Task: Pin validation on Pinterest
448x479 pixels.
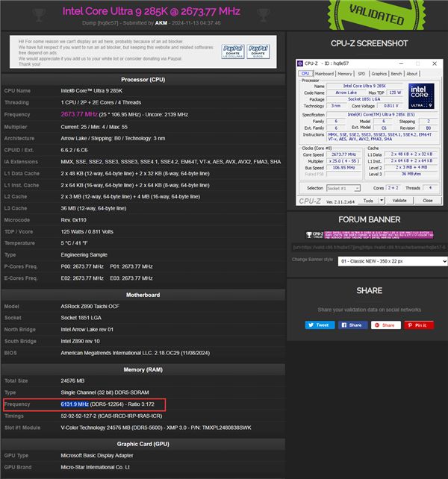Action: pos(419,325)
